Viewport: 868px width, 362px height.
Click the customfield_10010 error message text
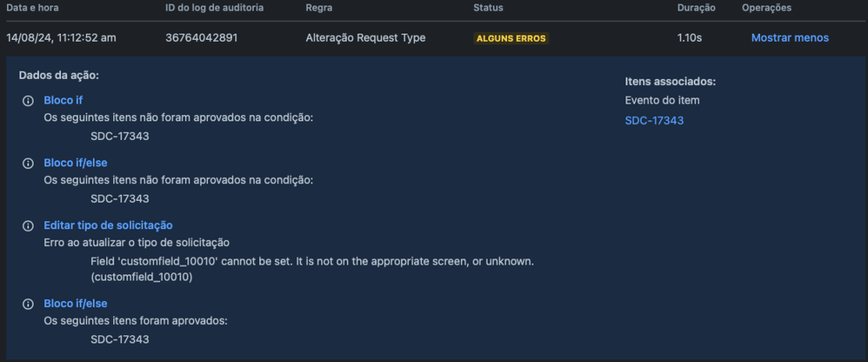312,269
